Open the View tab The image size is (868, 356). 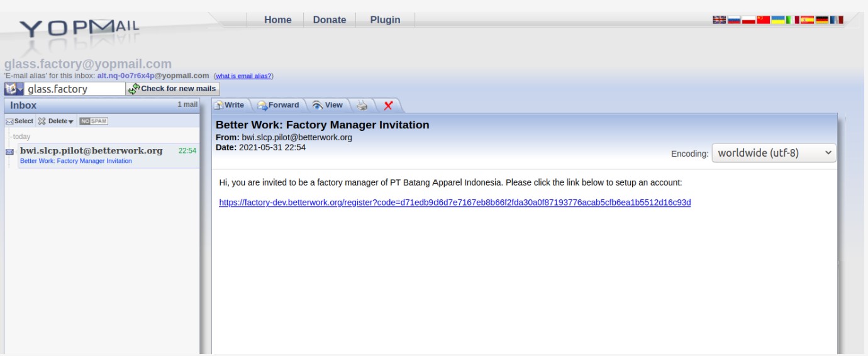[328, 105]
